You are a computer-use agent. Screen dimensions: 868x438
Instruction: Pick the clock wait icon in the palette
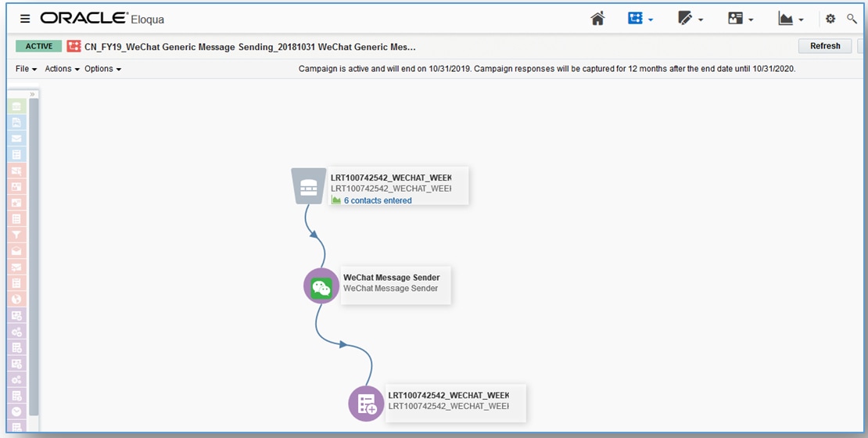(x=16, y=411)
